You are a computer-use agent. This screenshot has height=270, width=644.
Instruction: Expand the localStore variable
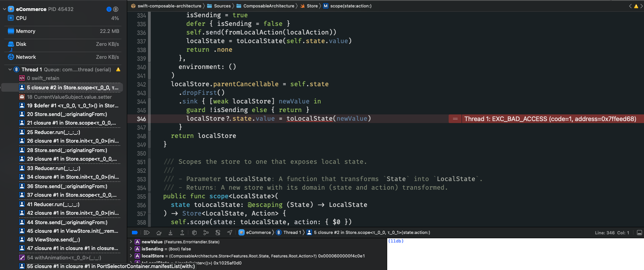tap(131, 256)
